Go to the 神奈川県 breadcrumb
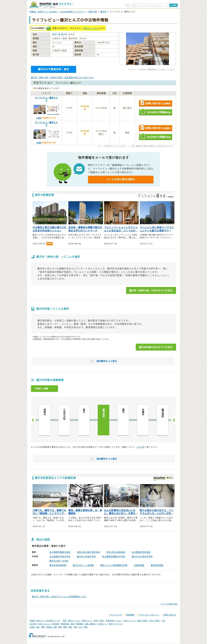The image size is (207, 644). click(93, 12)
